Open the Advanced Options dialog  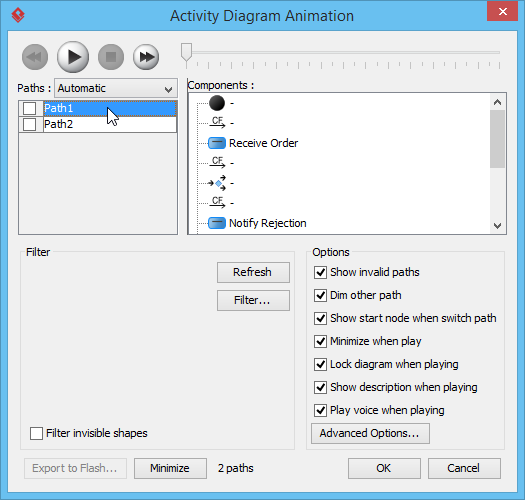point(370,433)
